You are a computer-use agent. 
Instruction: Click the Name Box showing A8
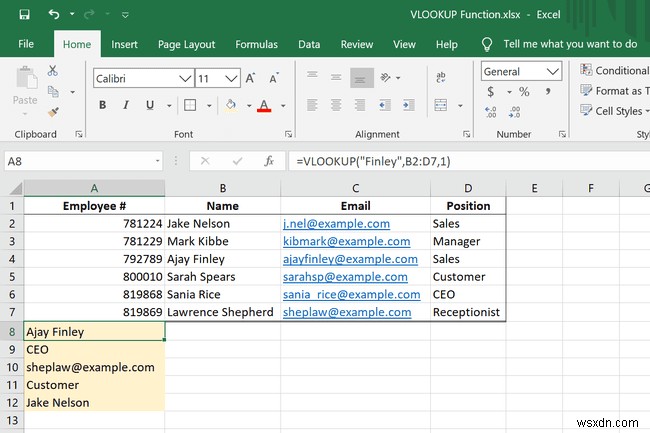click(83, 161)
